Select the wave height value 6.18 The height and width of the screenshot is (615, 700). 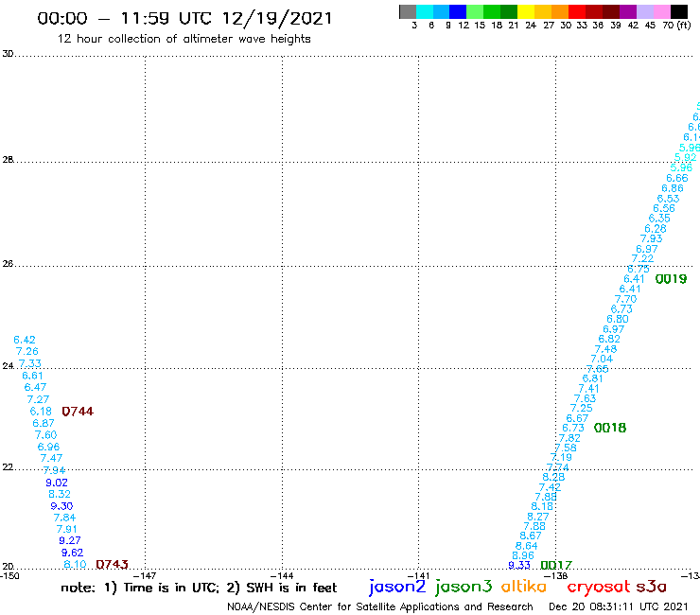(41, 411)
